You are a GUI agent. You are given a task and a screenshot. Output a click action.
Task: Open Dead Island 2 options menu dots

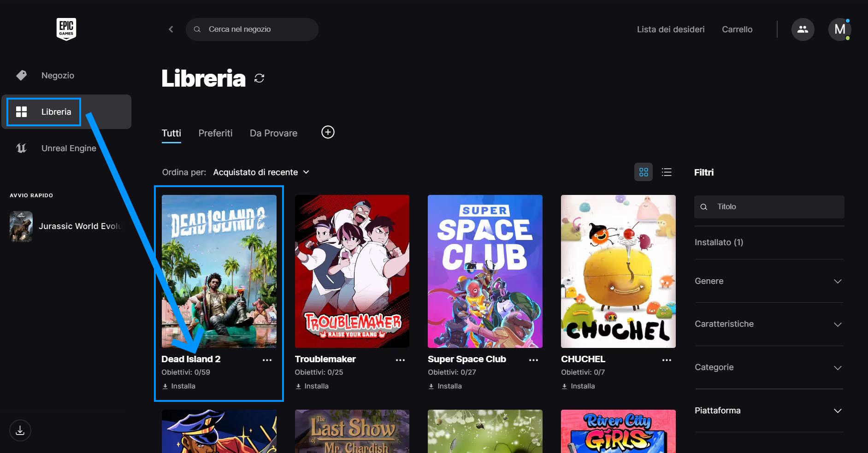[267, 360]
